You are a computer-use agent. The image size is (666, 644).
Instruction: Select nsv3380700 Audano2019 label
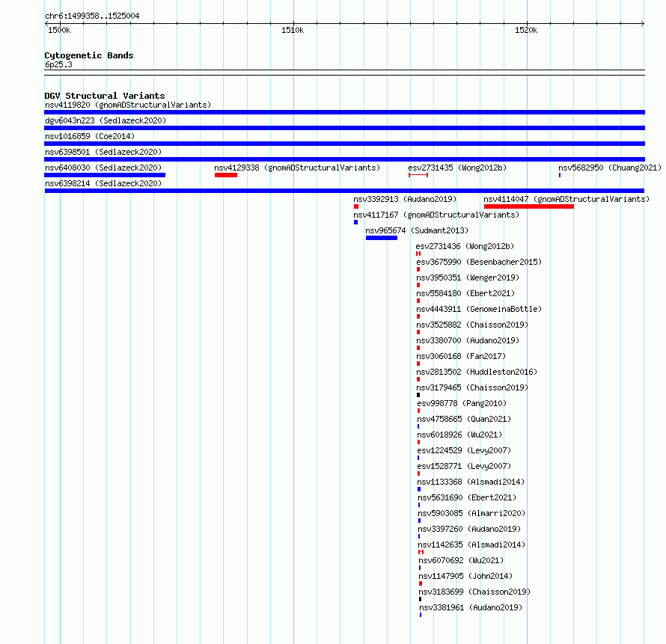click(468, 340)
